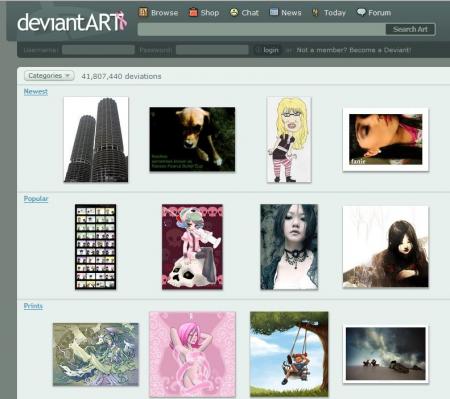Click the Browse icon in top navigation
This screenshot has height=399, width=450.
click(x=143, y=12)
